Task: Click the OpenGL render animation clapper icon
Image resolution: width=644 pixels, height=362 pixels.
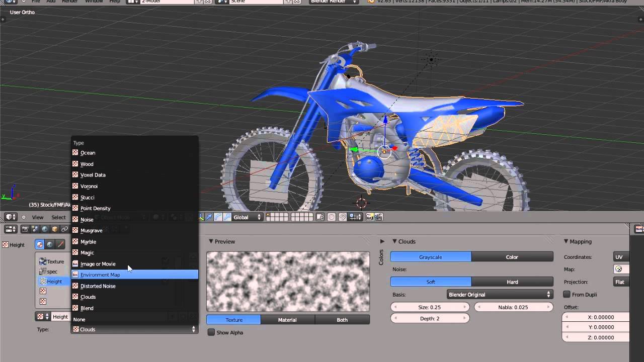Action: click(378, 217)
